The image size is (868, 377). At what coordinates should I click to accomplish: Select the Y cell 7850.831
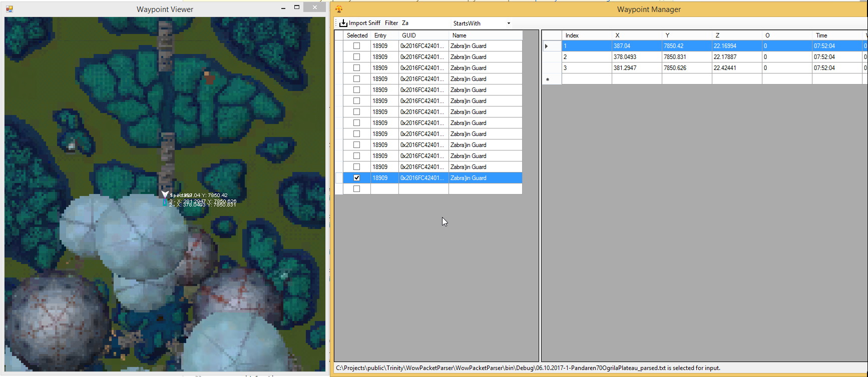coord(687,57)
